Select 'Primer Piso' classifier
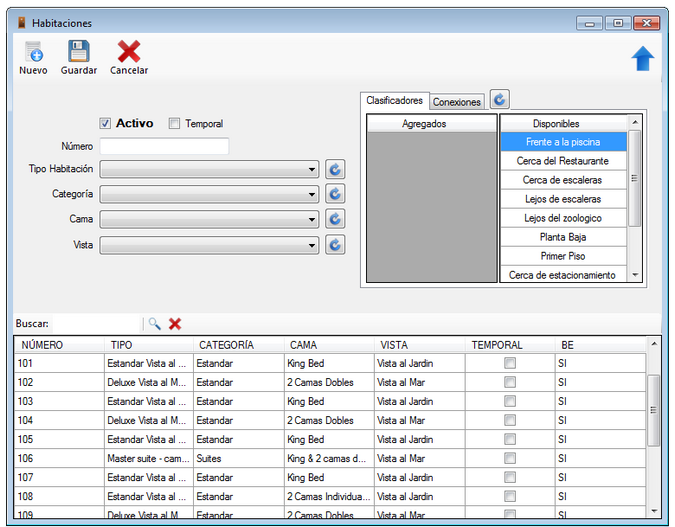 click(x=563, y=256)
